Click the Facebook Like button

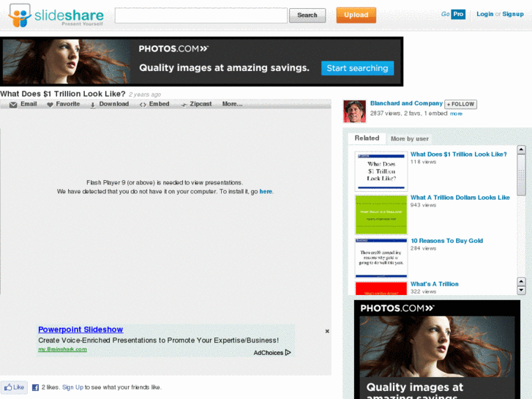tap(14, 387)
